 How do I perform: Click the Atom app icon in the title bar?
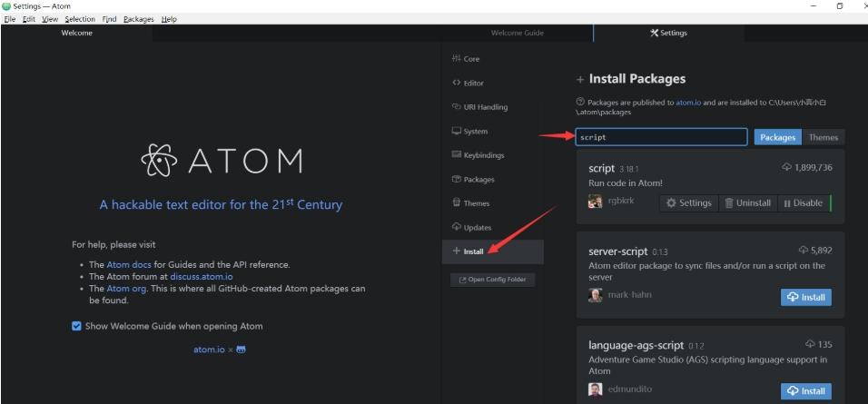6,5
